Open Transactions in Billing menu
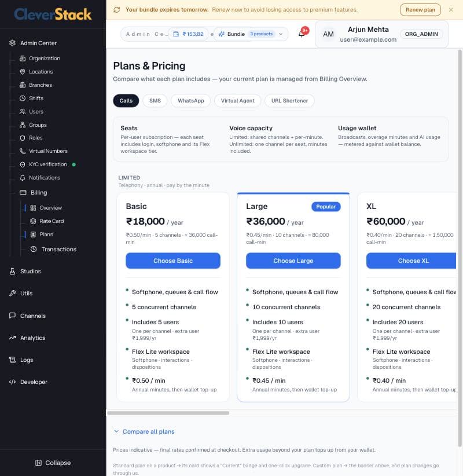The image size is (463, 476). point(58,249)
